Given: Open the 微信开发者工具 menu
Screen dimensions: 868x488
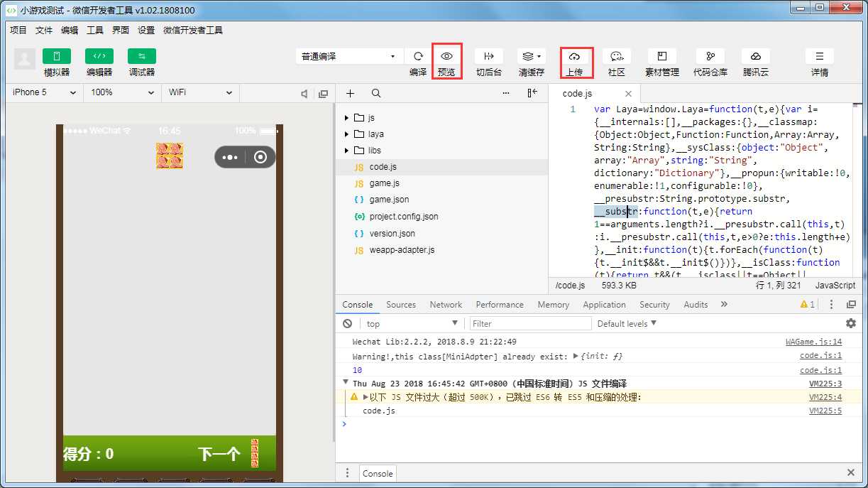Looking at the screenshot, I should pyautogui.click(x=193, y=30).
